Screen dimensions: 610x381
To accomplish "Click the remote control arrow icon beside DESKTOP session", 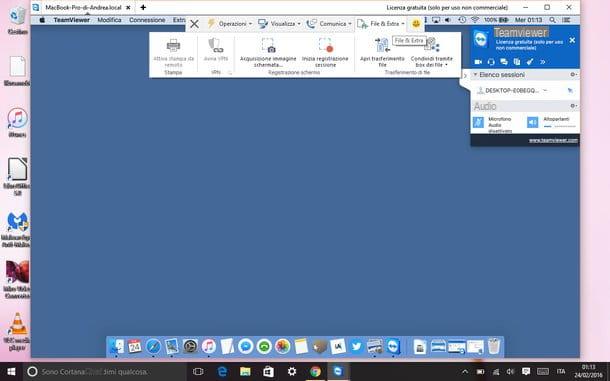I will (570, 91).
